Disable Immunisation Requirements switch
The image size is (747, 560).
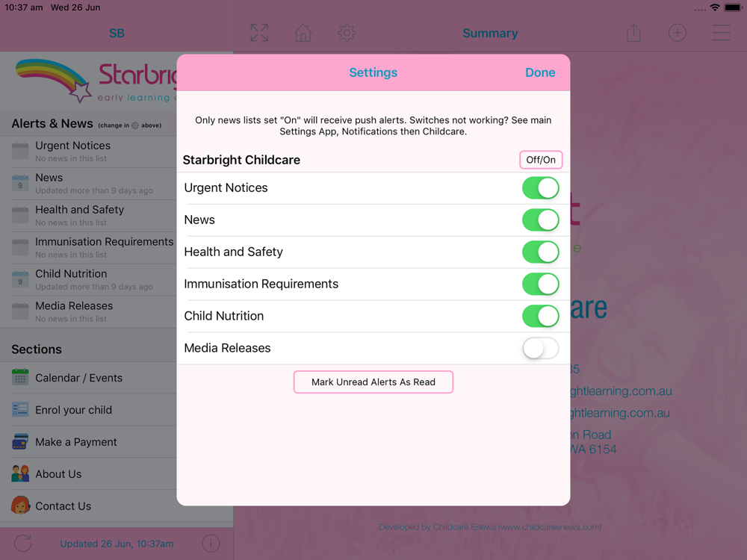click(x=540, y=284)
